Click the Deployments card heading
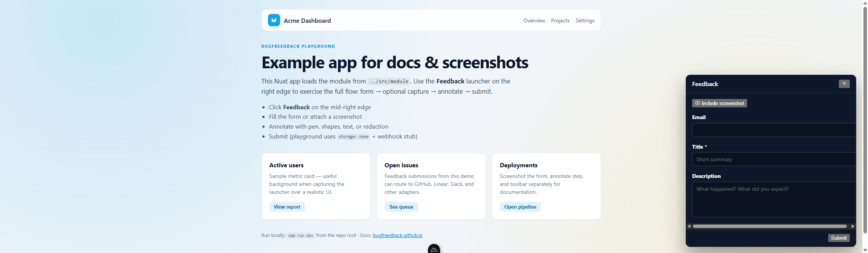The width and height of the screenshot is (868, 253). coord(518,165)
